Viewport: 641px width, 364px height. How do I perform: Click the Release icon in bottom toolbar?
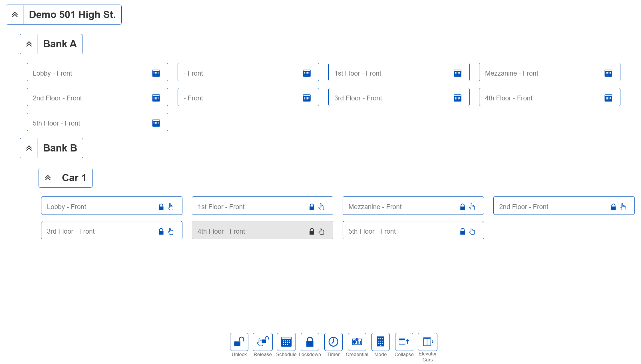pos(262,341)
